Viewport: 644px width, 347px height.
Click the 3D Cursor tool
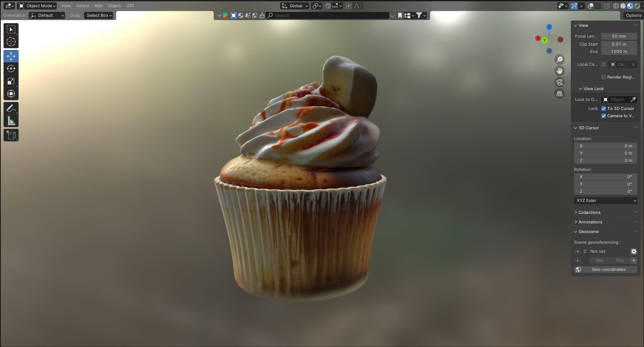pyautogui.click(x=11, y=42)
